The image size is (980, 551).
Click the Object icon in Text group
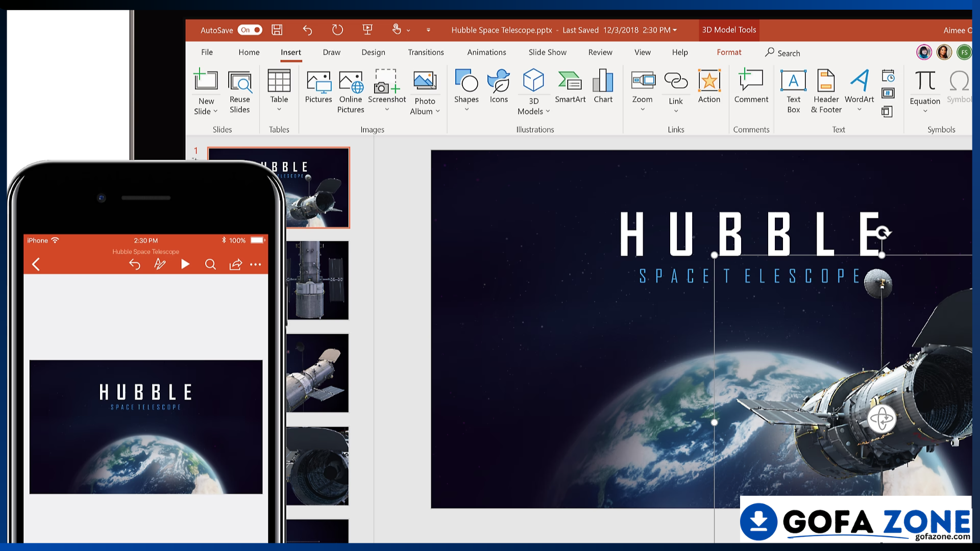tap(887, 111)
